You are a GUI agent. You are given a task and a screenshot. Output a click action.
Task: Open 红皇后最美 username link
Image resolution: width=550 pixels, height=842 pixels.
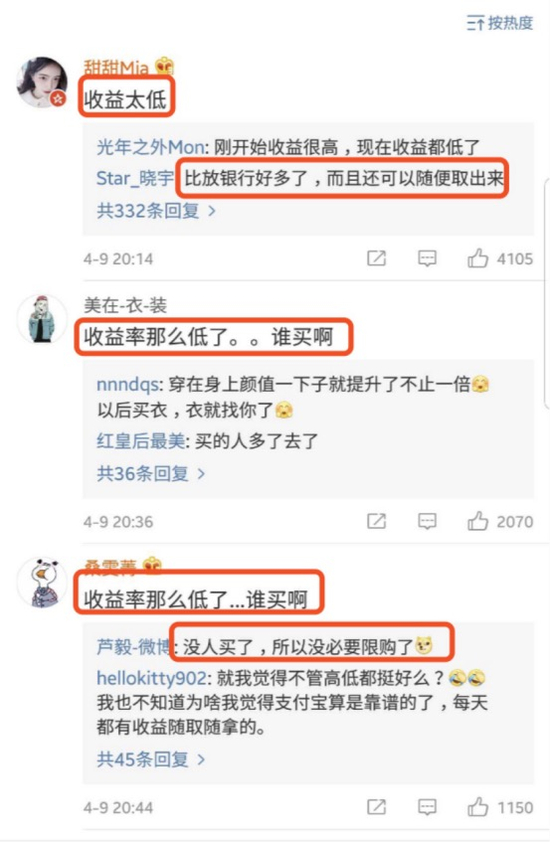point(141,441)
